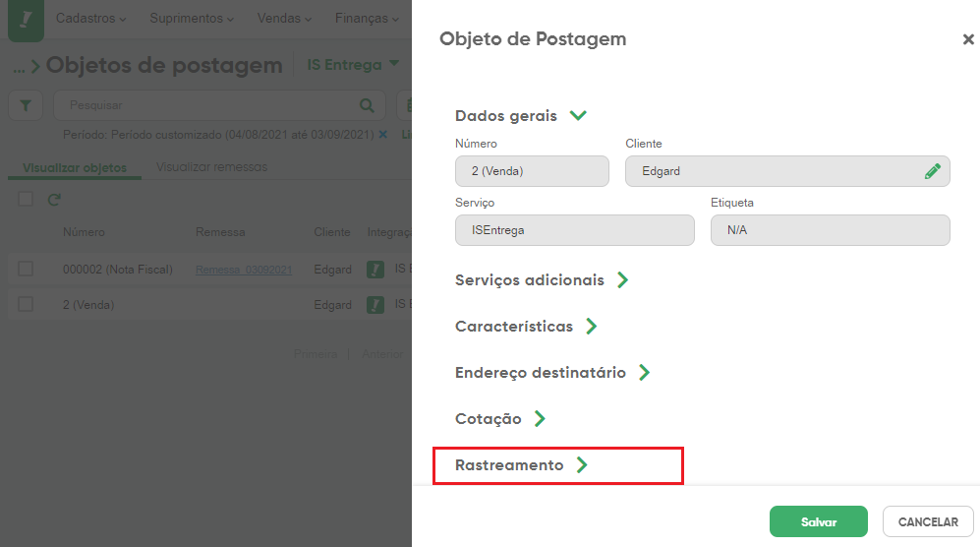Remove the custom period filter with the X
980x547 pixels.
click(x=383, y=135)
